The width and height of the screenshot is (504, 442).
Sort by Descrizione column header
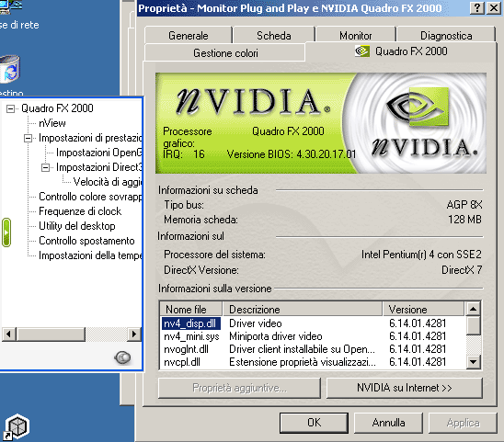[x=303, y=310]
